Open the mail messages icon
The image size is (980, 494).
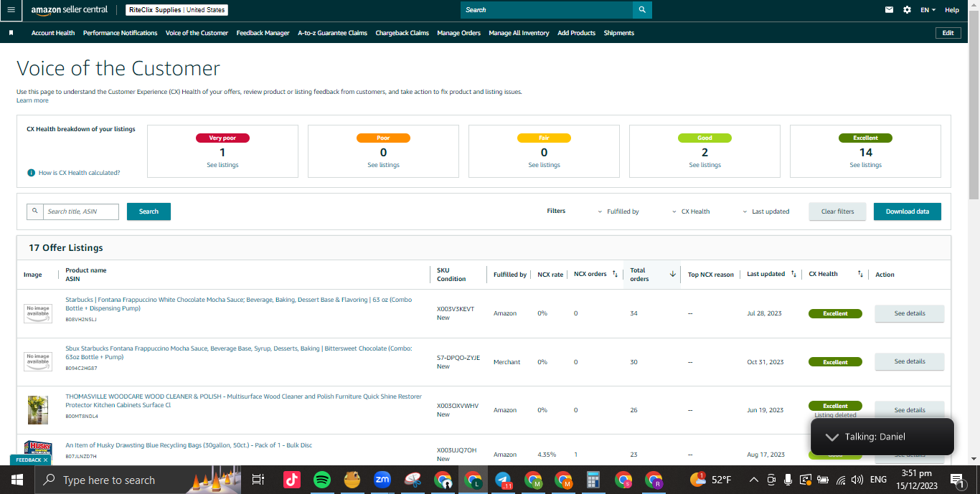pos(890,10)
